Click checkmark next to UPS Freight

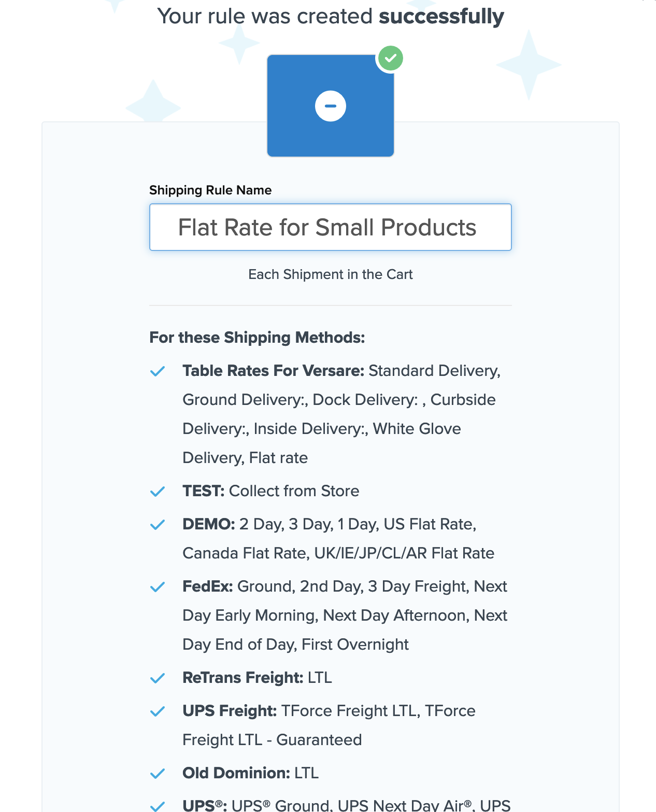(x=157, y=711)
